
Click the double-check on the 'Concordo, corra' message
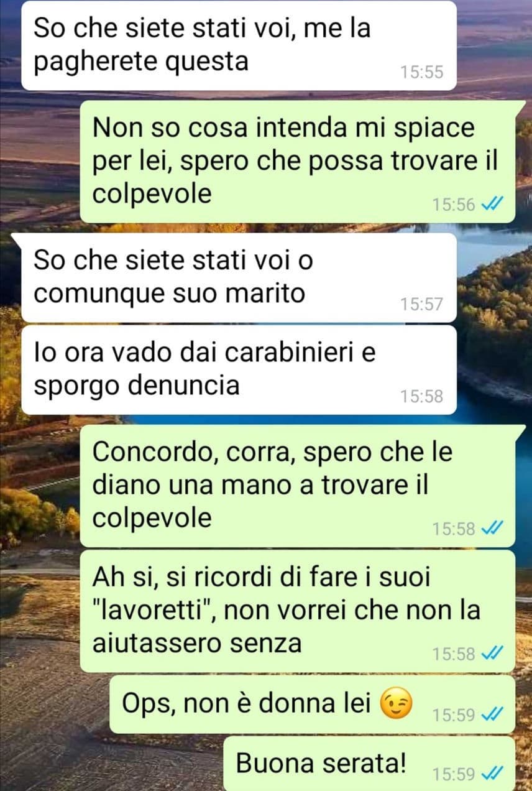pyautogui.click(x=492, y=528)
